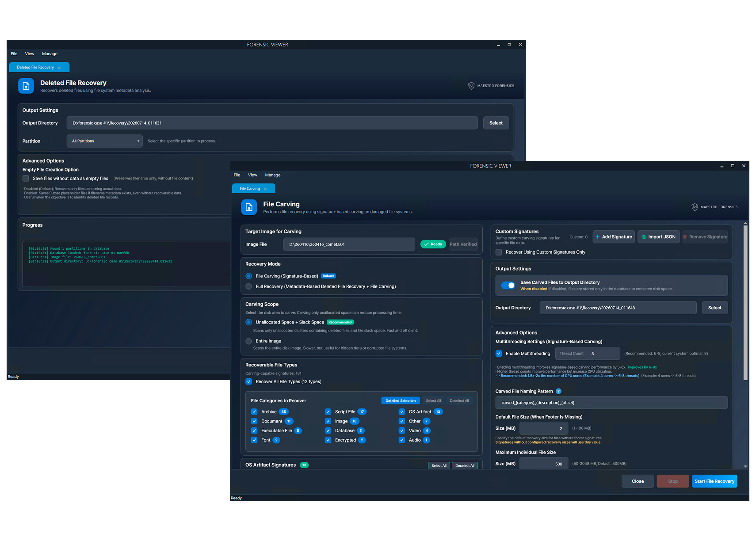
Task: Open File menu in File Carving window
Action: [x=237, y=175]
